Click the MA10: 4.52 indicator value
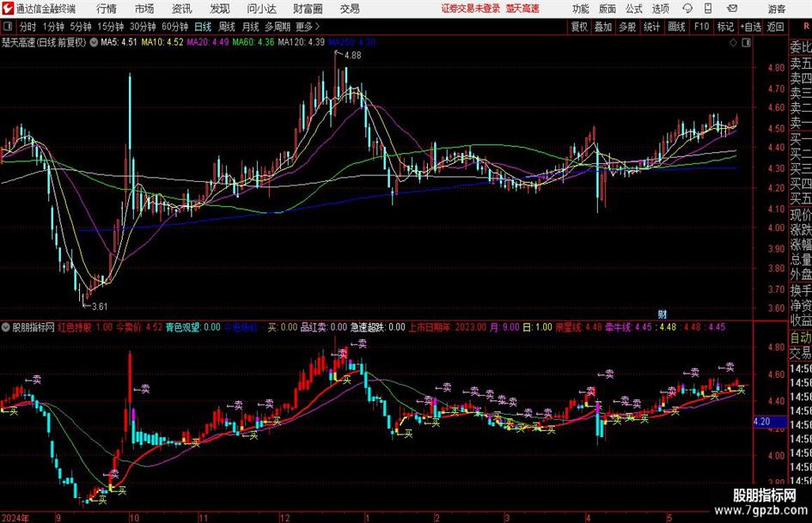 tap(162, 42)
